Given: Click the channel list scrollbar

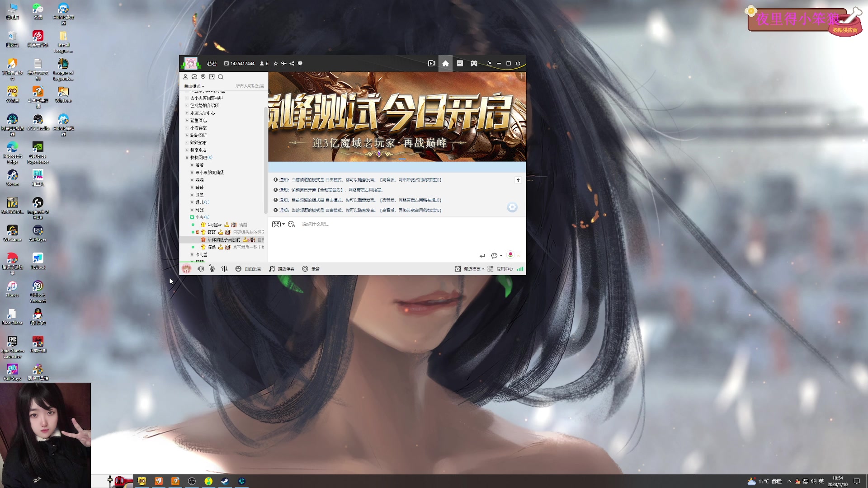Looking at the screenshot, I should pos(265,160).
